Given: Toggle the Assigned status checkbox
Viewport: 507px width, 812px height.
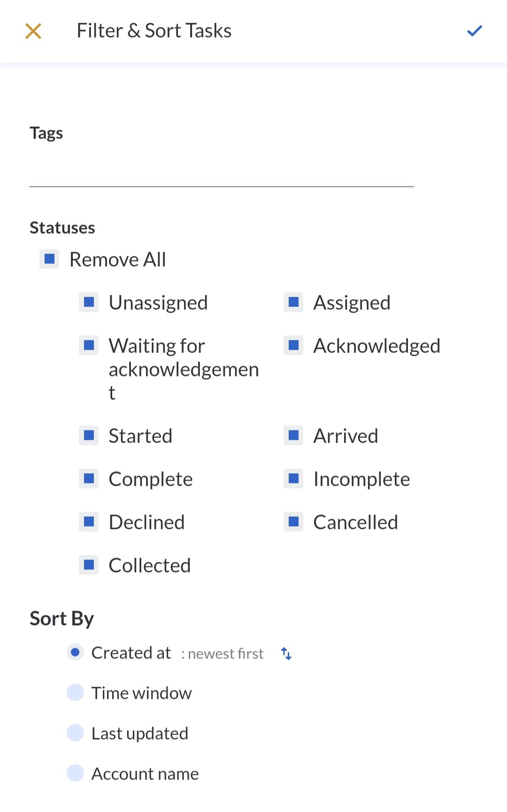Looking at the screenshot, I should pyautogui.click(x=294, y=302).
